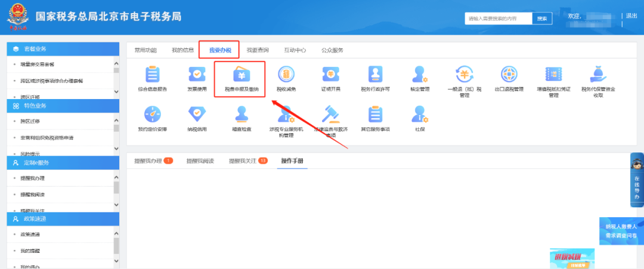The image size is (644, 269).
Task: Open 其它服务事项 clipboard icon
Action: tap(375, 115)
